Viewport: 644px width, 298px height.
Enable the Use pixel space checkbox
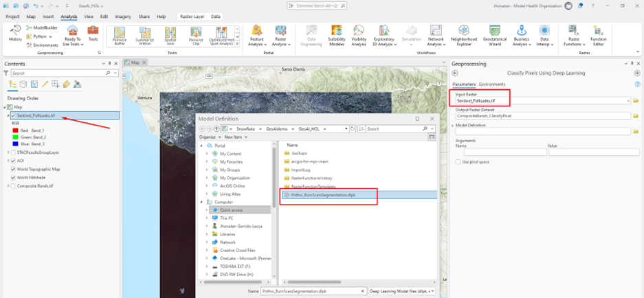[x=458, y=162]
